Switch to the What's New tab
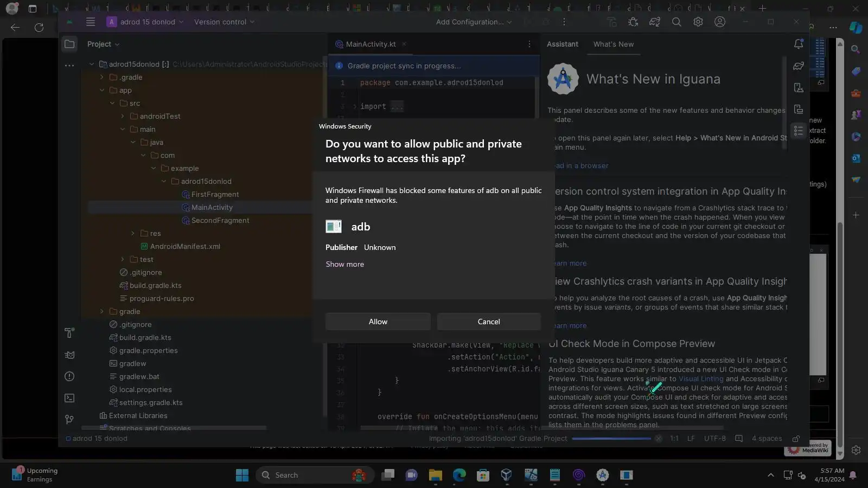Viewport: 868px width, 488px height. 613,44
